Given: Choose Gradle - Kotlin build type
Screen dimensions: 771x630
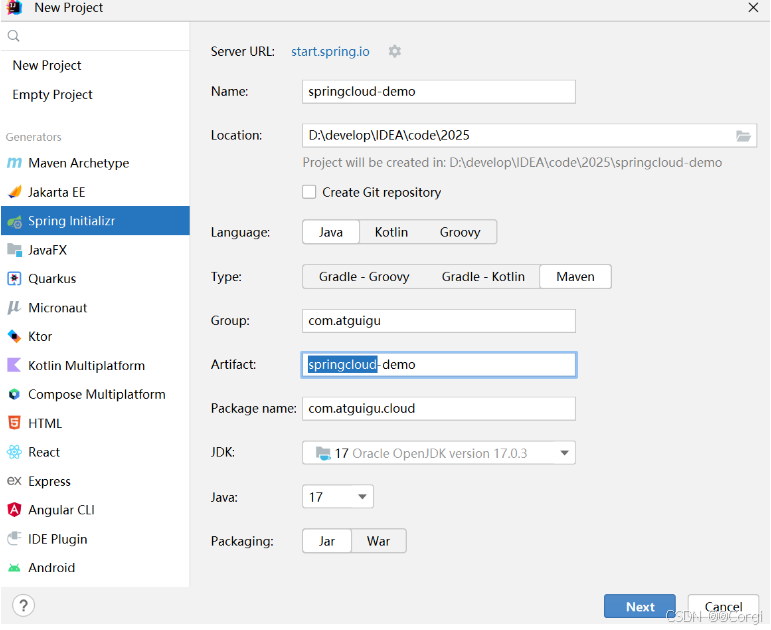Looking at the screenshot, I should (x=483, y=276).
